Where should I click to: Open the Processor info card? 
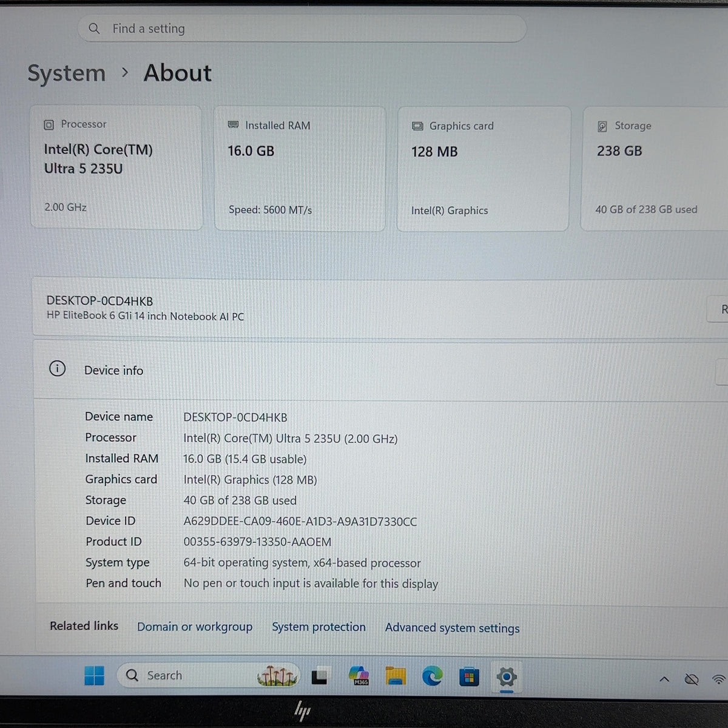[x=116, y=168]
